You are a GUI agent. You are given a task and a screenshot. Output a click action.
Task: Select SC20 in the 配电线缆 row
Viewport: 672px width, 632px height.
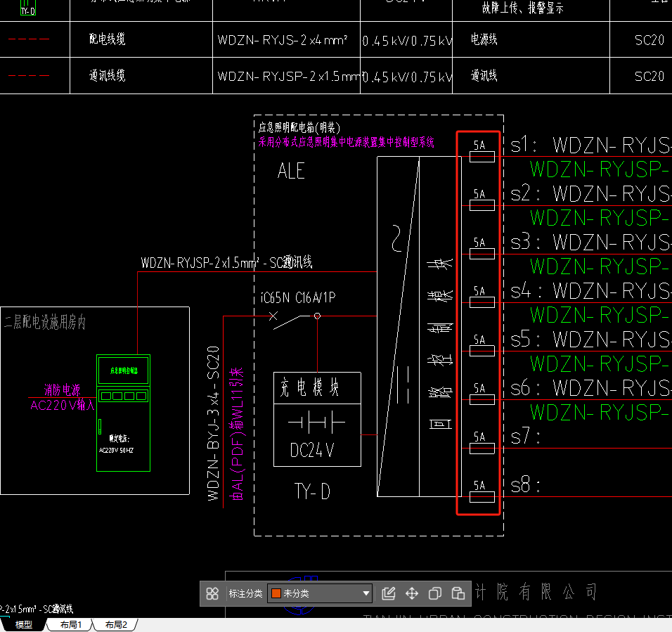click(x=650, y=40)
